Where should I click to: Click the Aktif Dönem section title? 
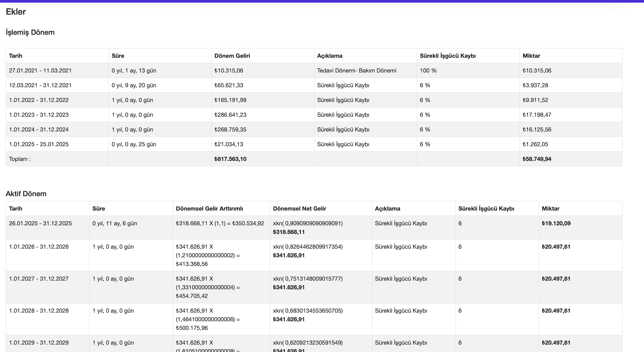pyautogui.click(x=26, y=194)
